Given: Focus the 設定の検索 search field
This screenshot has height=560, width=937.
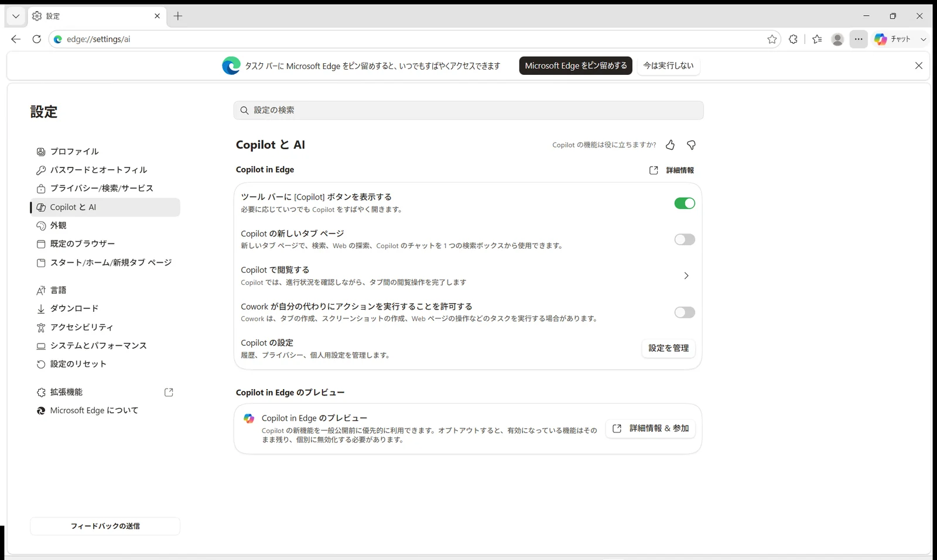Looking at the screenshot, I should click(x=468, y=110).
